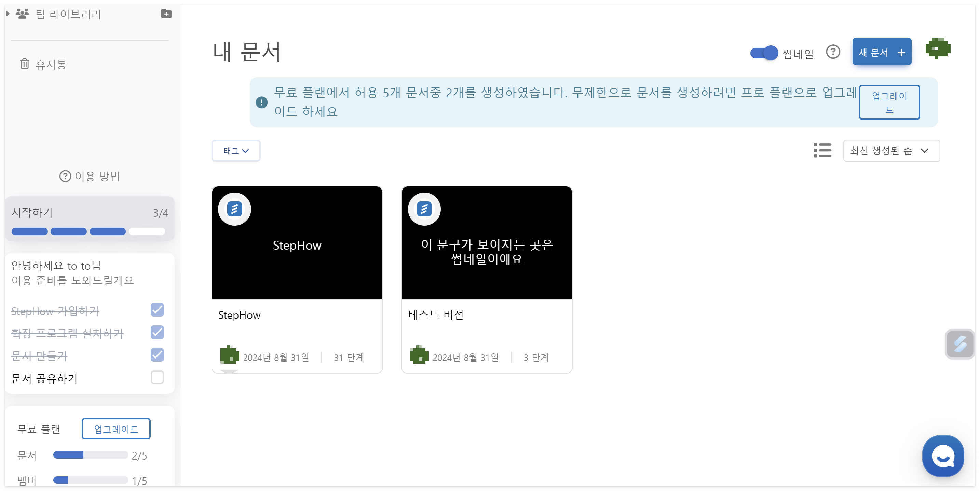Click the 2024년 8월 31일 date on StepHow card
980x491 pixels.
click(x=276, y=357)
